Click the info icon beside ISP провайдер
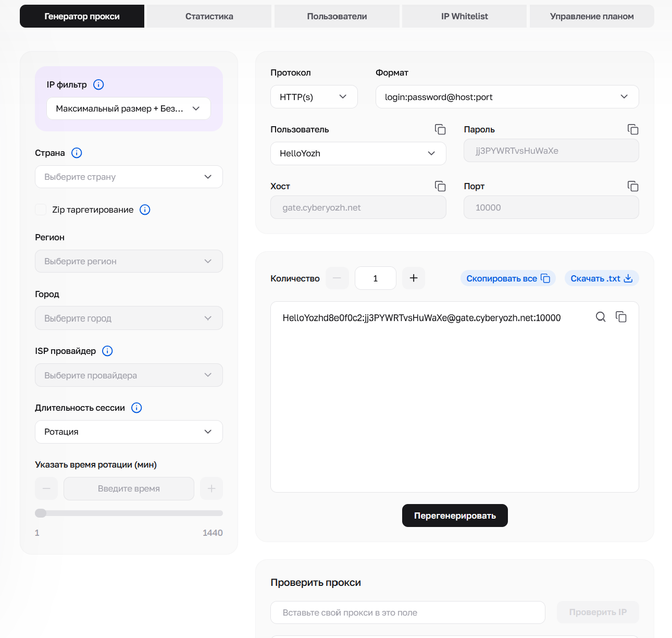The width and height of the screenshot is (672, 638). (107, 351)
